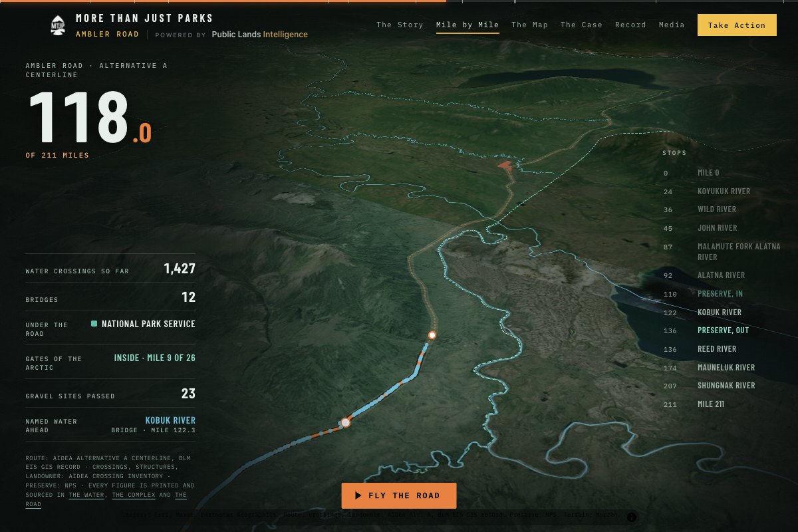This screenshot has height=532, width=798.
Task: Click the 1,427 water crossings value
Action: 180,269
